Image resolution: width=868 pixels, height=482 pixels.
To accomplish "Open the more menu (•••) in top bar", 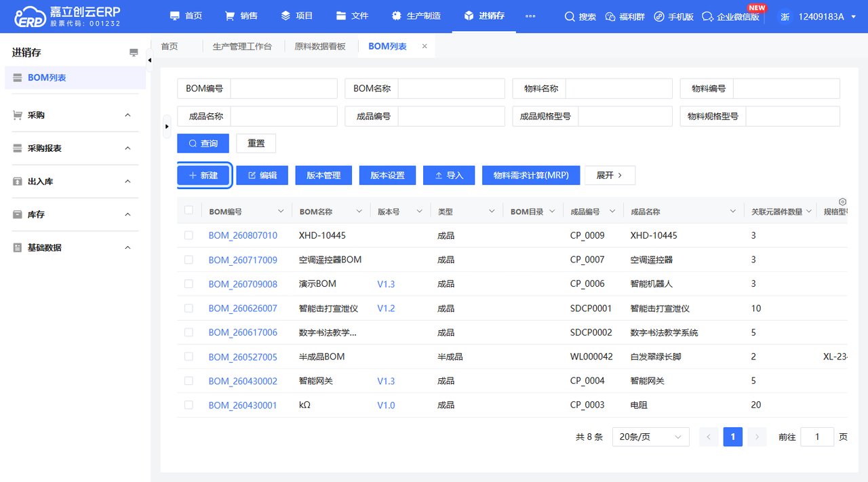I will pos(530,16).
